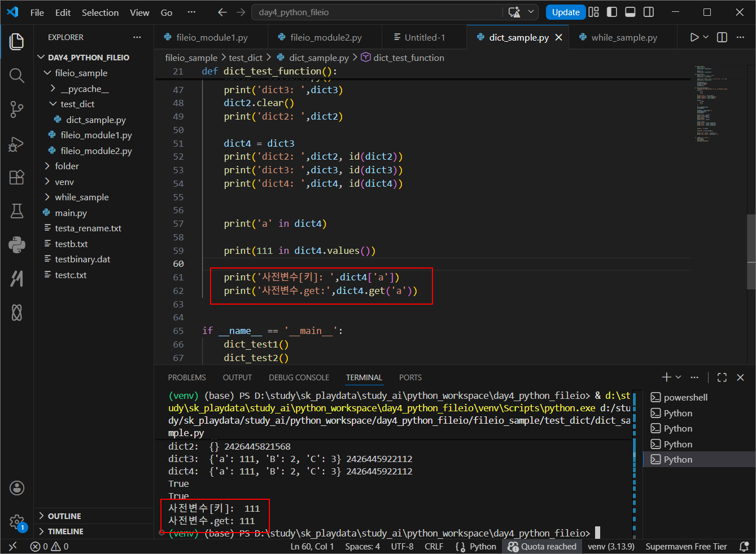Switch to the fileio_module1.py tab
Image resolution: width=756 pixels, height=554 pixels.
coord(212,37)
